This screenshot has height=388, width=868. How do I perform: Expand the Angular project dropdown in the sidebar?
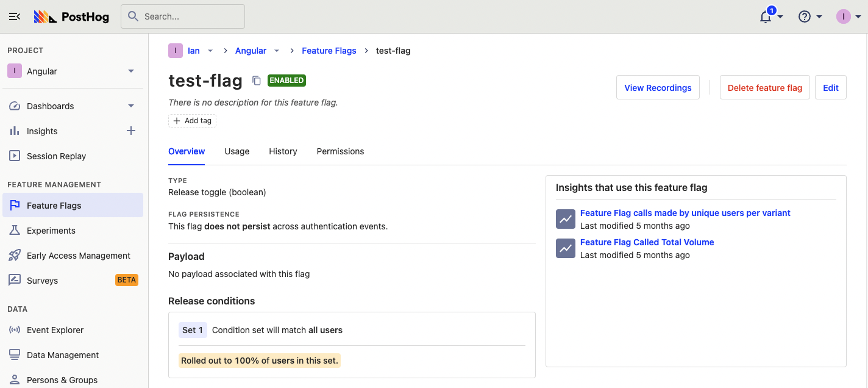(130, 71)
